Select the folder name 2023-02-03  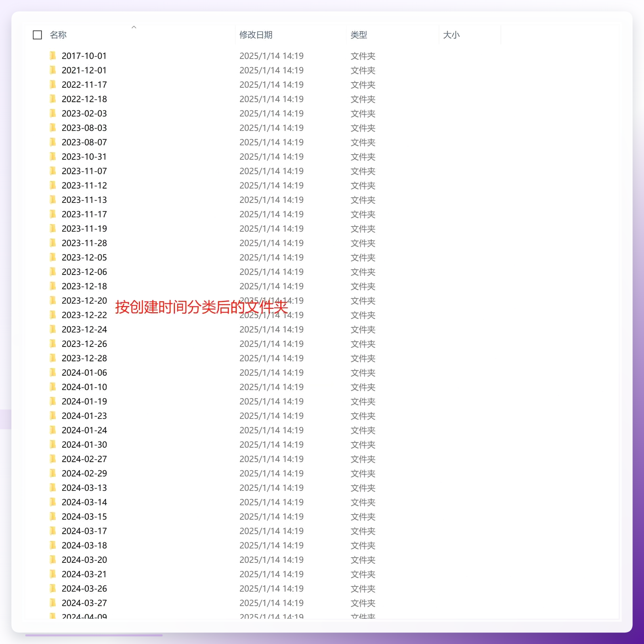[84, 114]
